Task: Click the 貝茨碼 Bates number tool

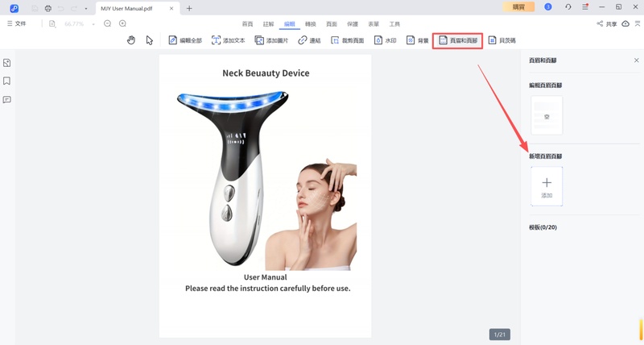Action: pyautogui.click(x=502, y=40)
